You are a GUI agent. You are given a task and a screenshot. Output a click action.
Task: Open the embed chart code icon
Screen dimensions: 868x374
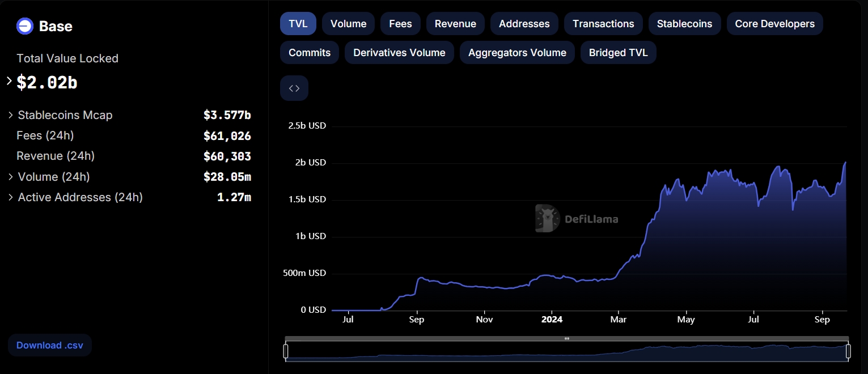click(294, 88)
